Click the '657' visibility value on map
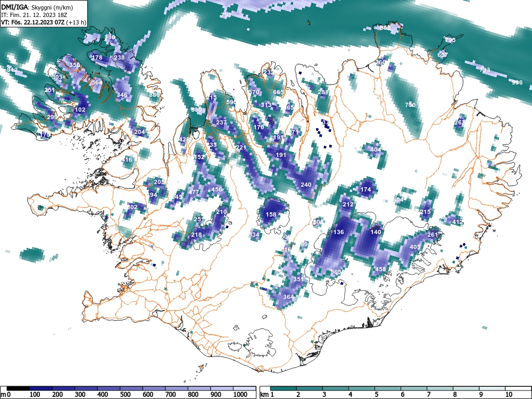The height and width of the screenshot is (399, 532). (443, 55)
